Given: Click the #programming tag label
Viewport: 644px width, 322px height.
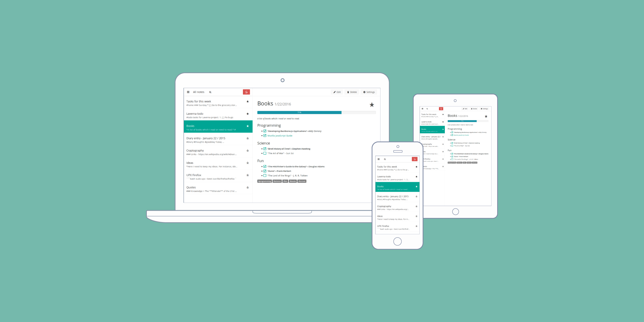Looking at the screenshot, I should [x=264, y=181].
